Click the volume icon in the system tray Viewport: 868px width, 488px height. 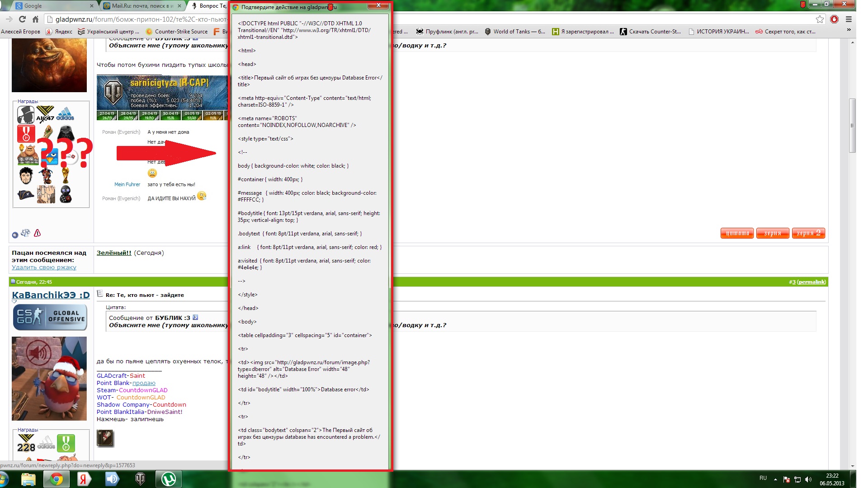pyautogui.click(x=808, y=479)
